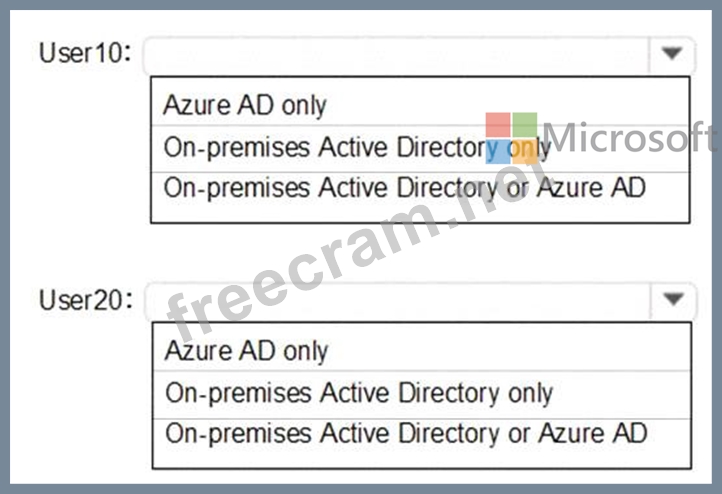Screen dimensions: 722x494
Task: Click the green square of Microsoft logo
Action: (525, 124)
